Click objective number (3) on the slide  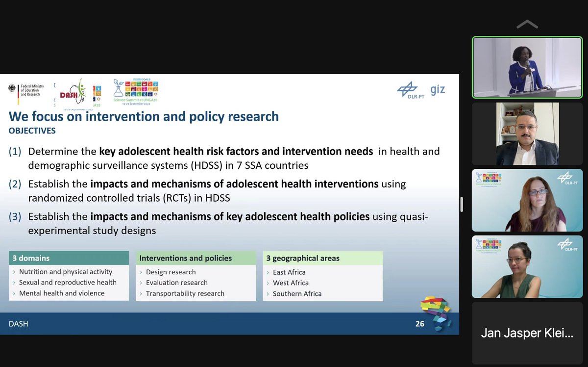15,216
